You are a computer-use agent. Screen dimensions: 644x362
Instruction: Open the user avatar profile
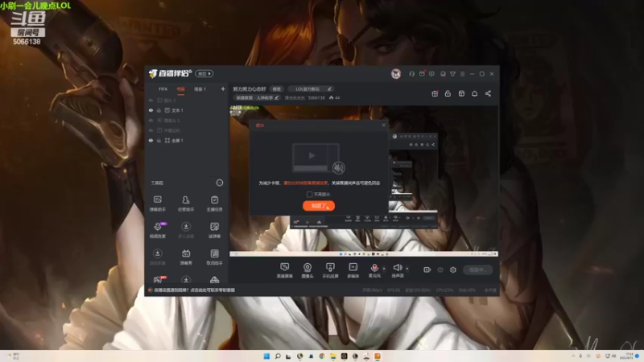[x=396, y=74]
